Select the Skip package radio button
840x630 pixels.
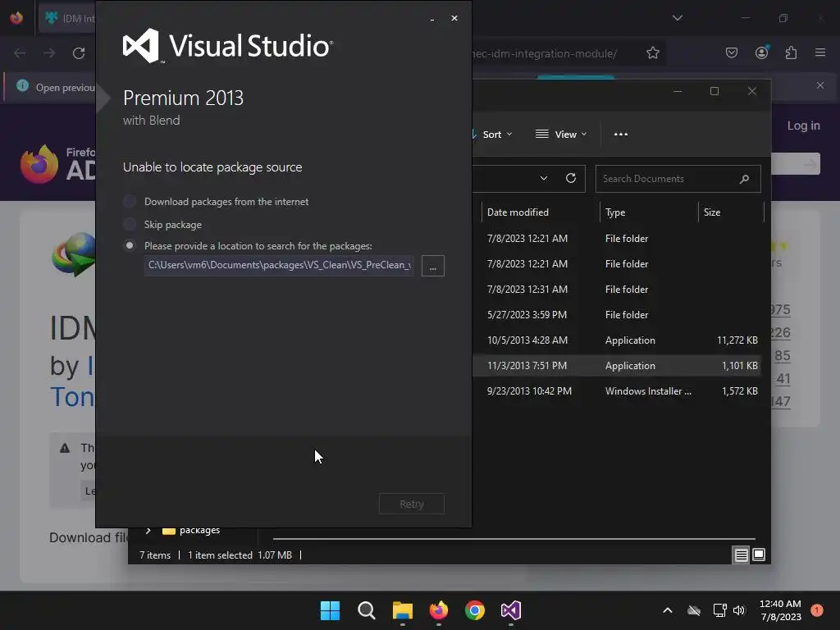130,224
